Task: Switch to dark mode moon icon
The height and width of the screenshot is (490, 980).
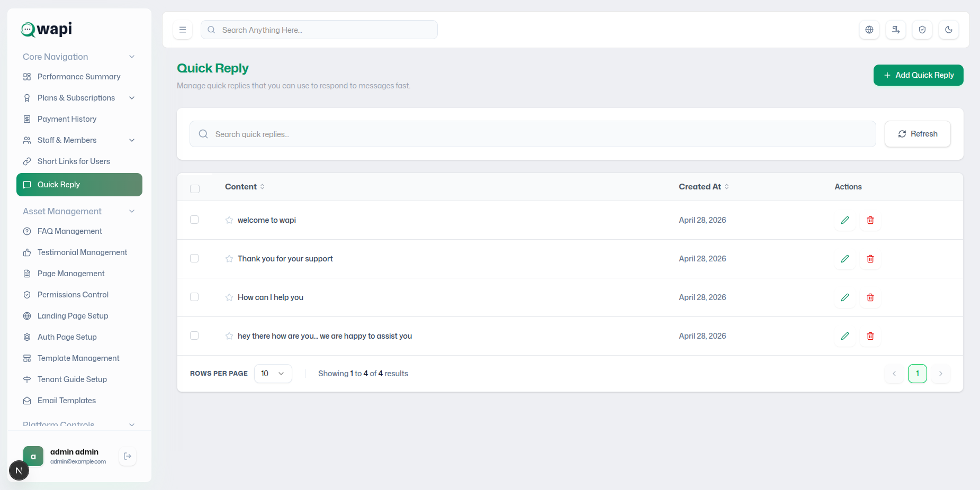Action: [949, 30]
